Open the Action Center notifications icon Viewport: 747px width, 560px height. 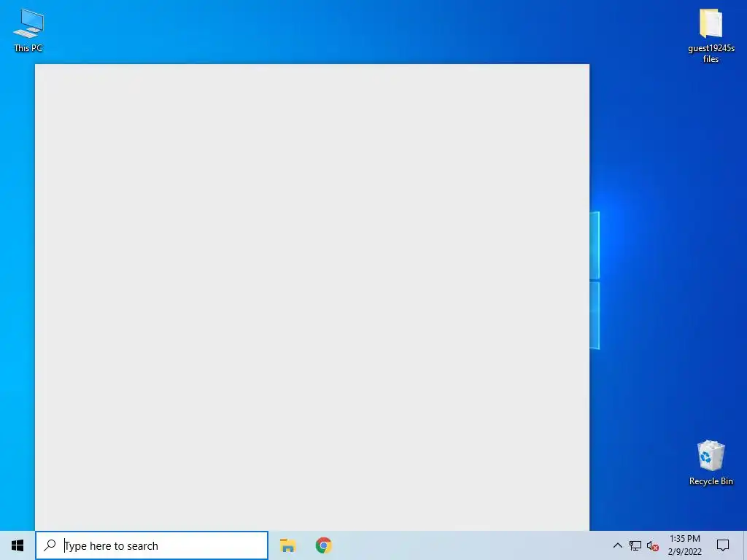(x=723, y=545)
